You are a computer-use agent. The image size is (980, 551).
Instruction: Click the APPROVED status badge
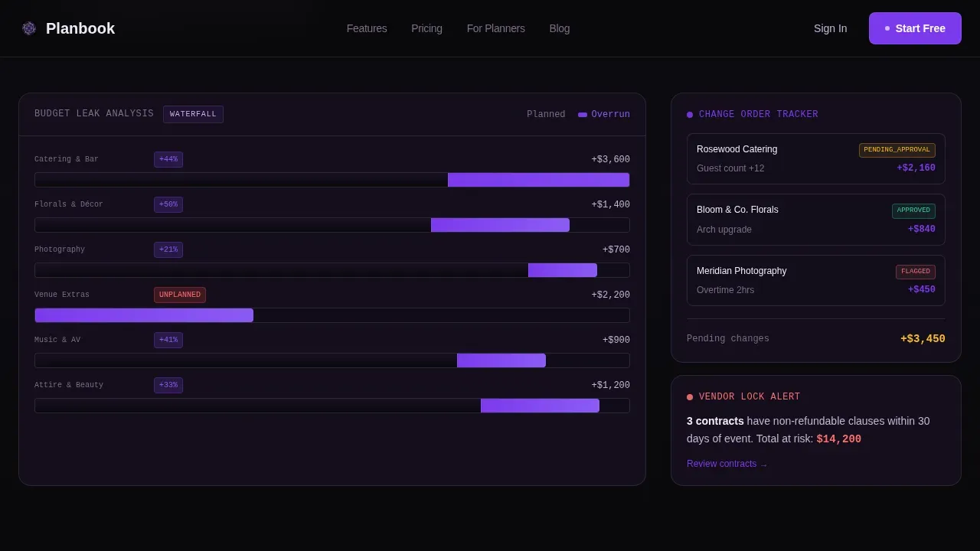(913, 211)
